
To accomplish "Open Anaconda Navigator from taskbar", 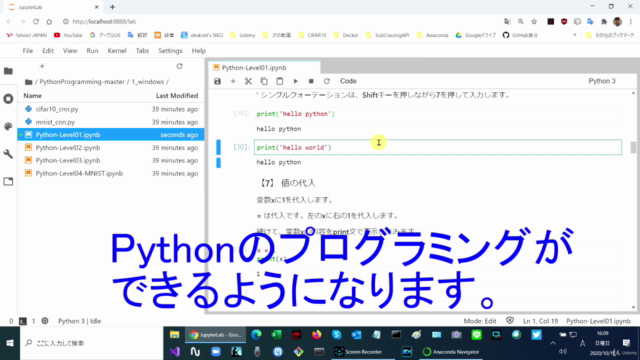I will point(451,352).
